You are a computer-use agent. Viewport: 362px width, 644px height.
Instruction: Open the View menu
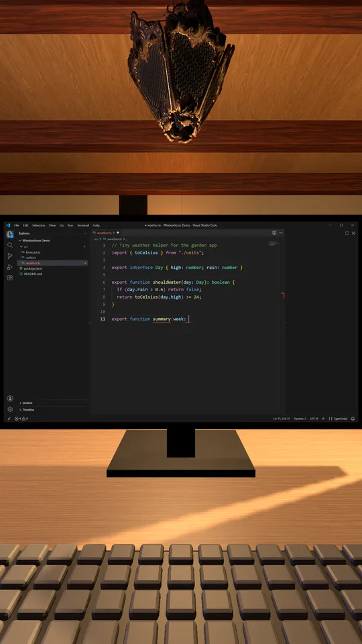(x=52, y=225)
